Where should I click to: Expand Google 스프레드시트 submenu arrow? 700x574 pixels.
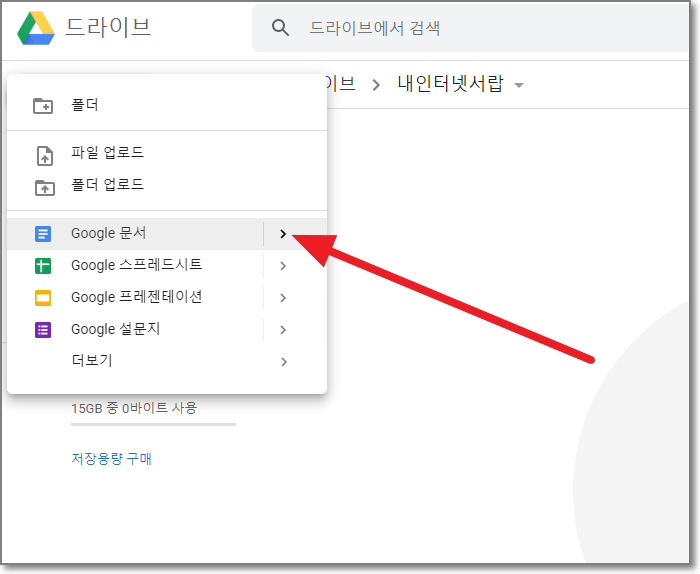[x=283, y=266]
